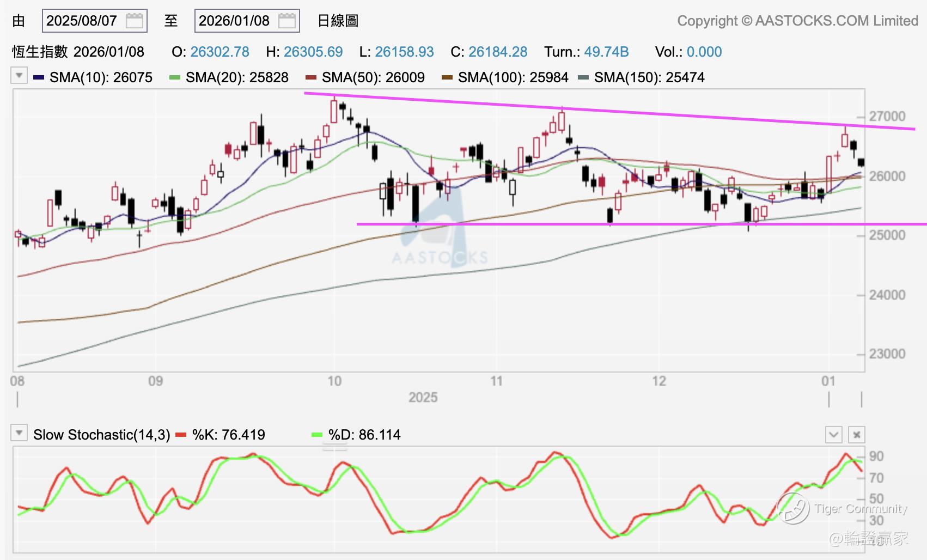Click the 12 month label on time axis
Screen dimensions: 927x560
(659, 381)
